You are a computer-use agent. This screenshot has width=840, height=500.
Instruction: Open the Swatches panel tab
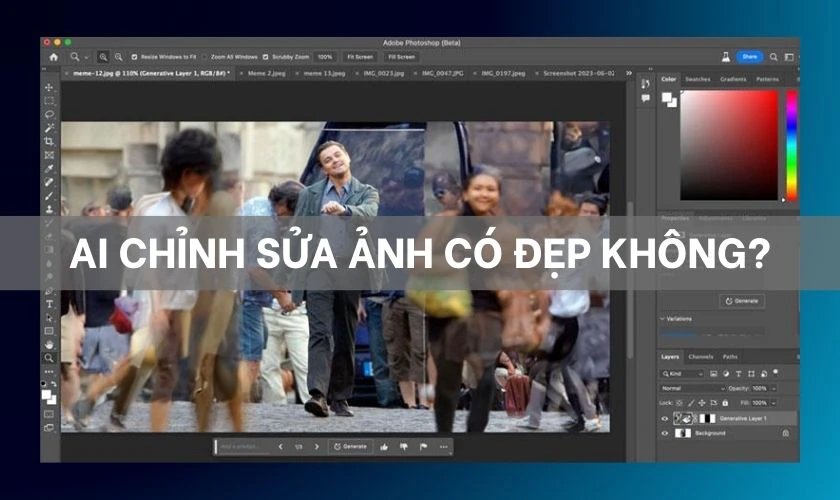pyautogui.click(x=698, y=79)
